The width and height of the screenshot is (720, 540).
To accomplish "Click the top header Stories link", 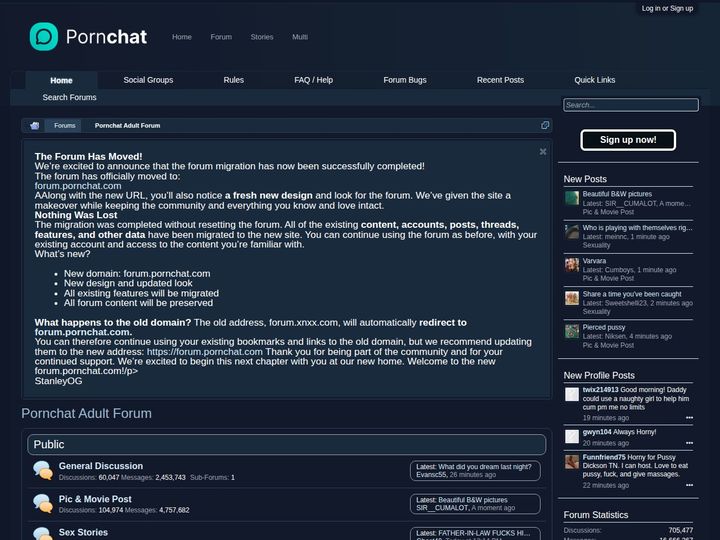I will coord(262,37).
